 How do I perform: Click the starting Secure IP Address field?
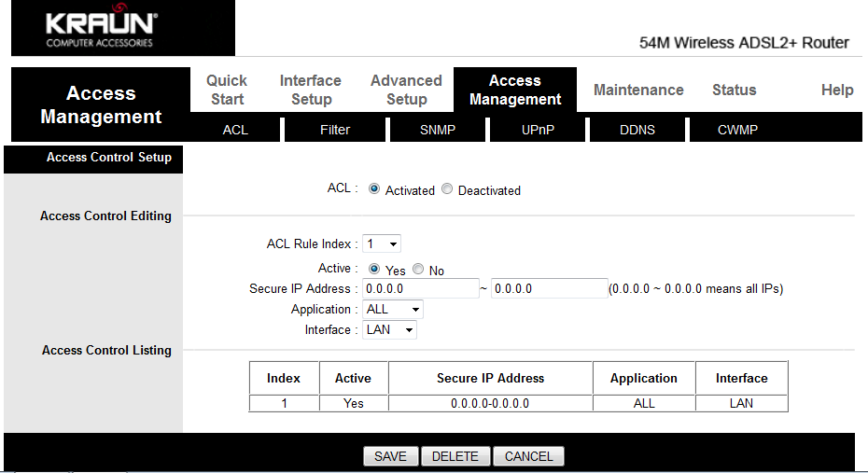tap(420, 289)
